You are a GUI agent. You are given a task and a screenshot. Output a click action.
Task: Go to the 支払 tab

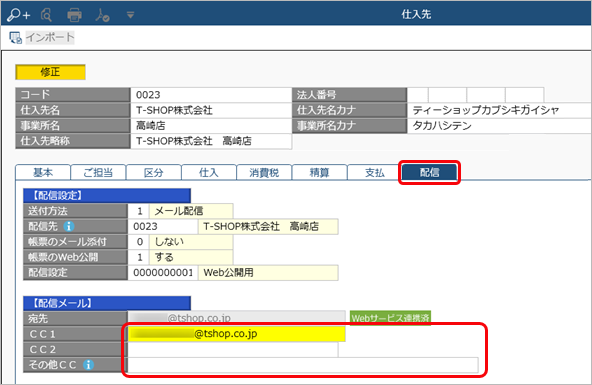click(375, 172)
